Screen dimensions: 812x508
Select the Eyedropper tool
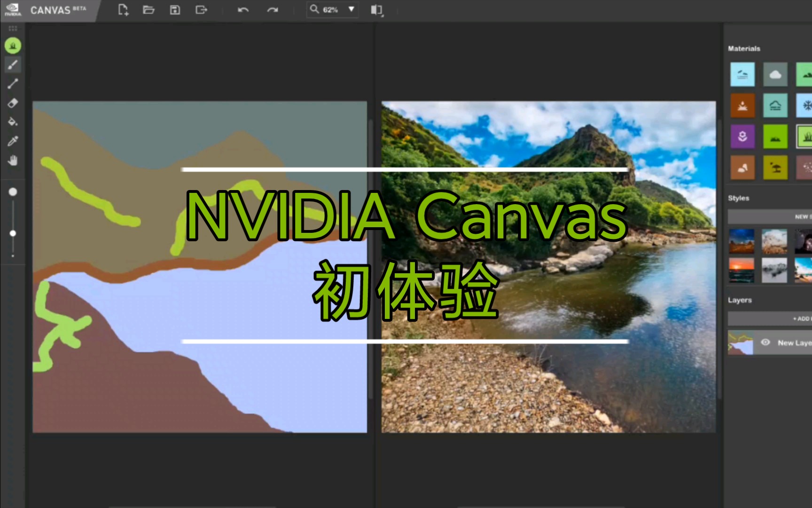[x=13, y=141]
